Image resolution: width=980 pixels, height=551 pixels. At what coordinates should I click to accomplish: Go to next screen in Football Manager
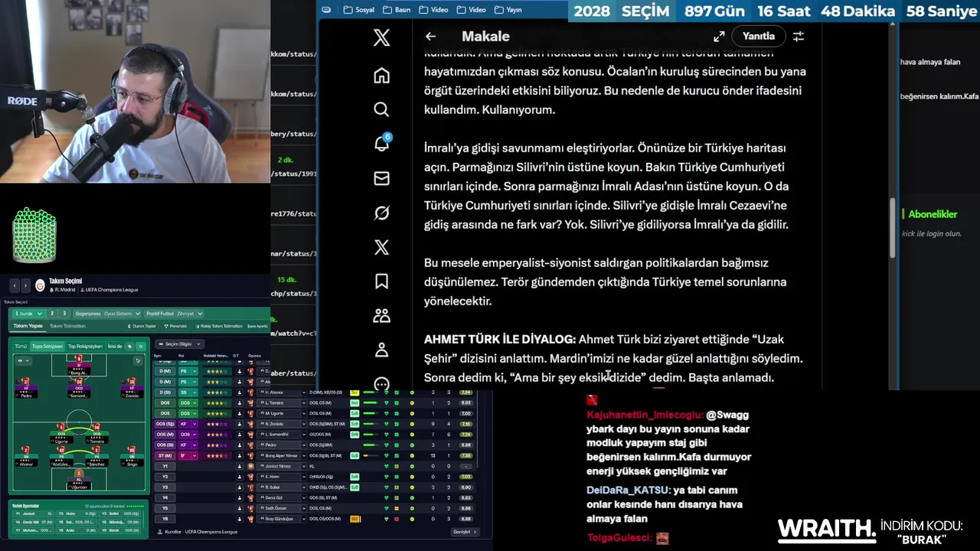point(25,285)
